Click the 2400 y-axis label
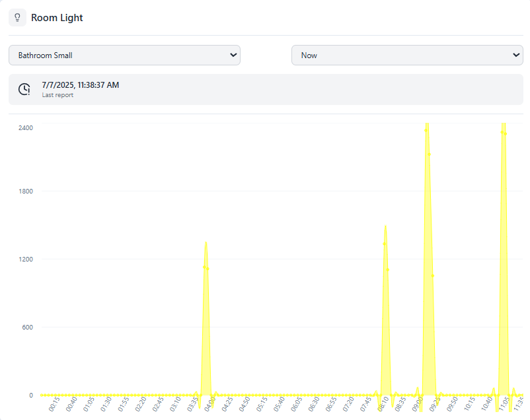Screen dimensions: 530x420 [x=26, y=127]
